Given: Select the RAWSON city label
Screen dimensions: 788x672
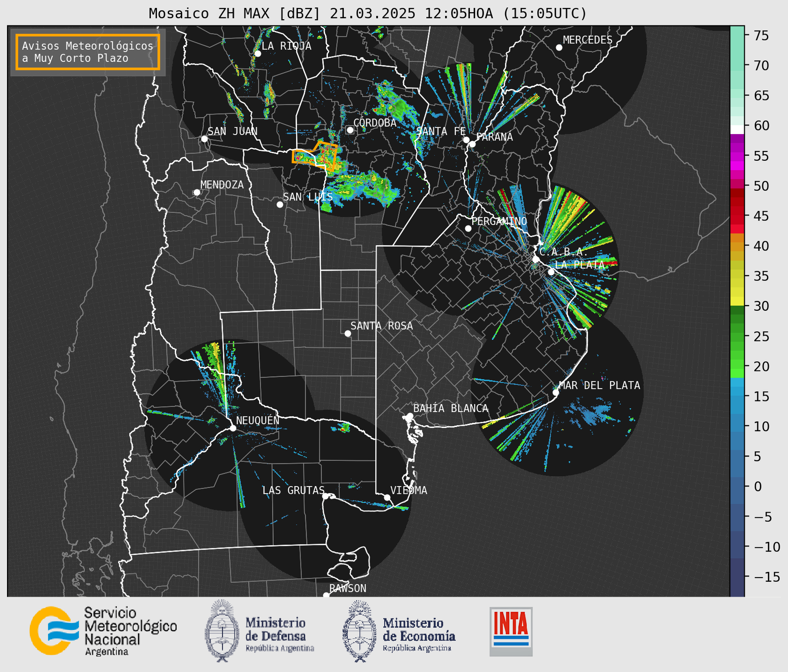Looking at the screenshot, I should click(348, 589).
